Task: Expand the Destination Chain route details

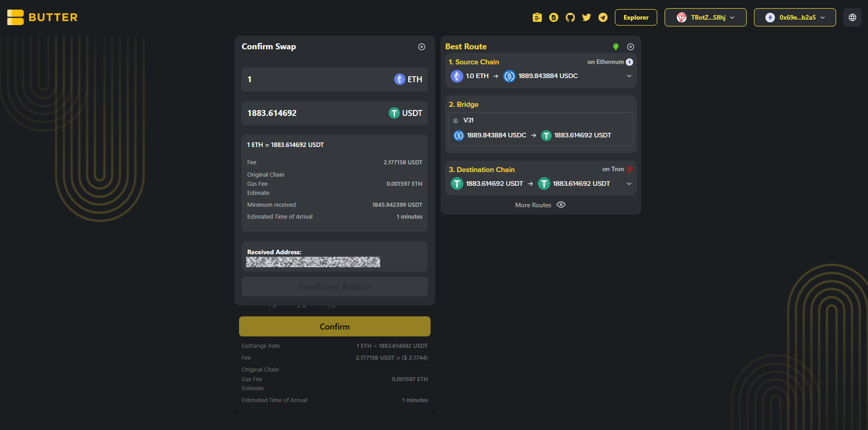Action: point(629,184)
